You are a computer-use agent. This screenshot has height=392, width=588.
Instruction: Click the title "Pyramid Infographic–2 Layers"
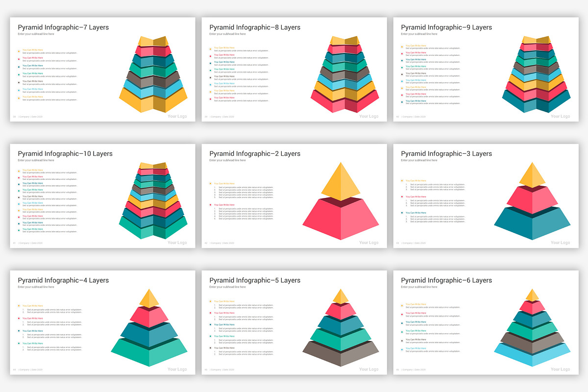[x=255, y=154]
